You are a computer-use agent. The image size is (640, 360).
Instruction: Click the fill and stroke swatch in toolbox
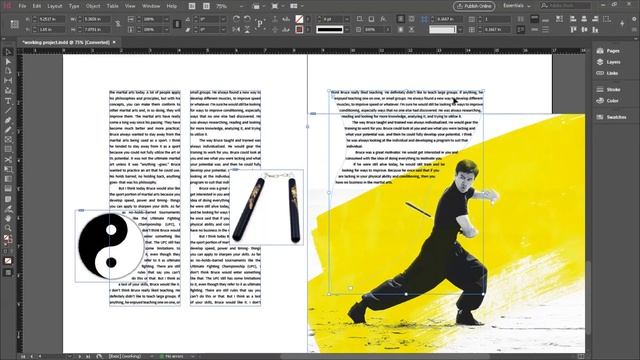point(8,239)
